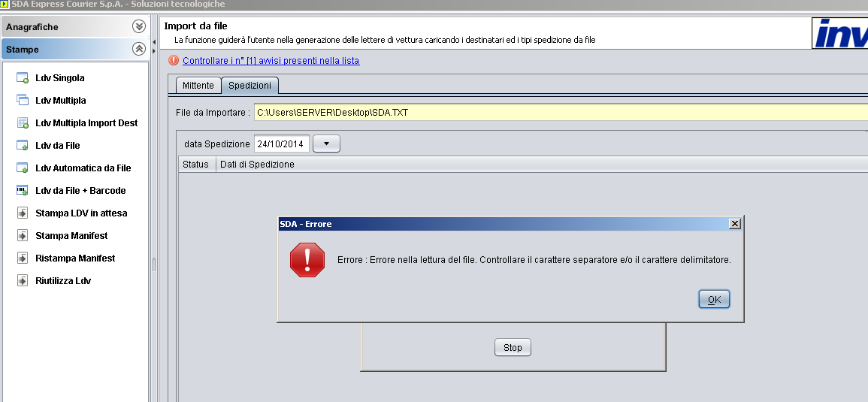Click the Ldv Multipla icon
This screenshot has height=402, width=868.
pos(22,100)
